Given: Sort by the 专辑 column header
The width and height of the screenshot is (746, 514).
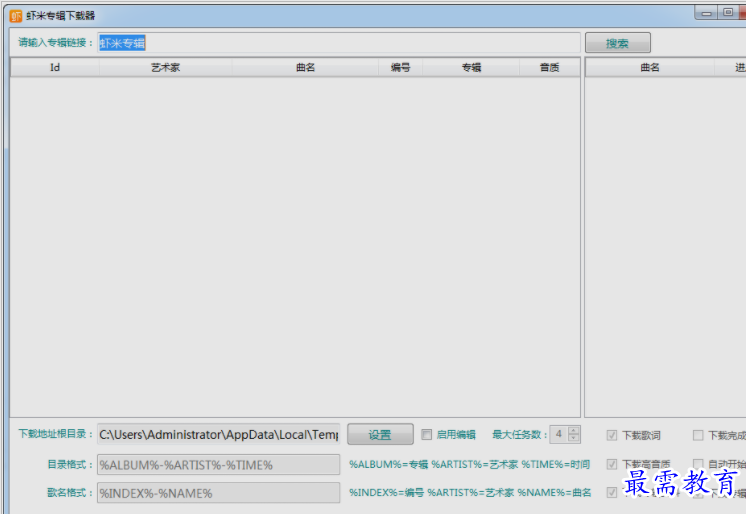Looking at the screenshot, I should [471, 68].
